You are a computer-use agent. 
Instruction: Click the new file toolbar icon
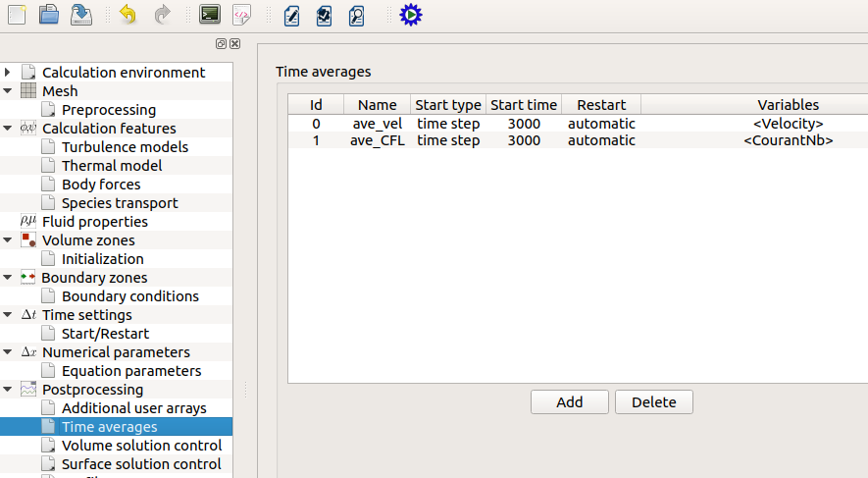pyautogui.click(x=16, y=14)
